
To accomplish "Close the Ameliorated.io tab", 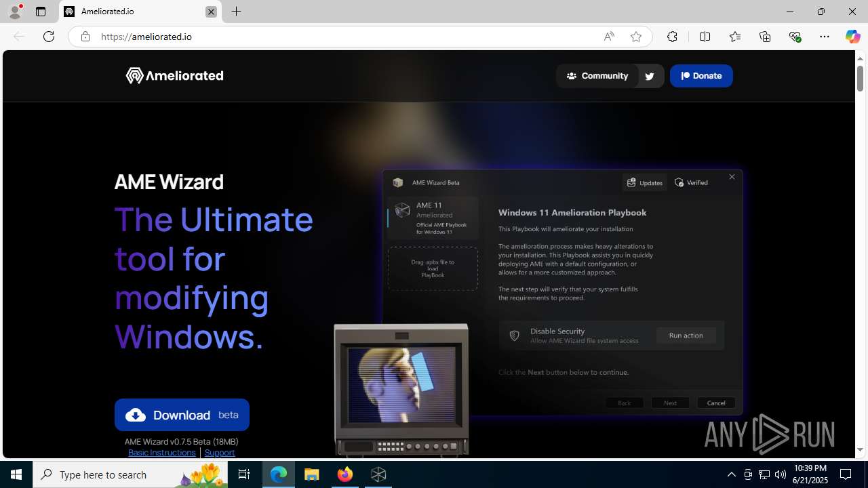I will 211,12.
